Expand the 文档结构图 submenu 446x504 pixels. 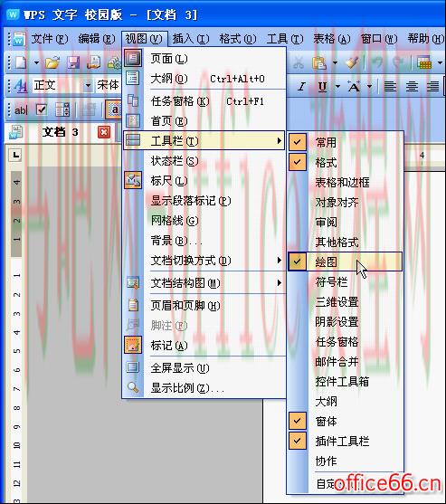click(x=204, y=283)
